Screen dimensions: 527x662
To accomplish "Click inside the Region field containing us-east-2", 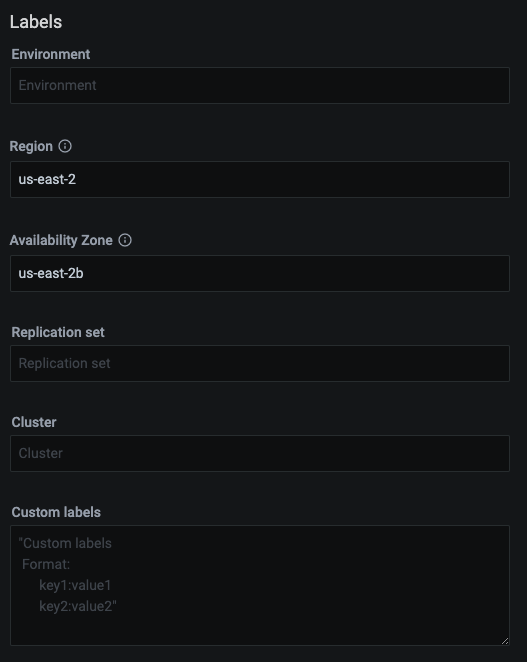I will coord(260,179).
